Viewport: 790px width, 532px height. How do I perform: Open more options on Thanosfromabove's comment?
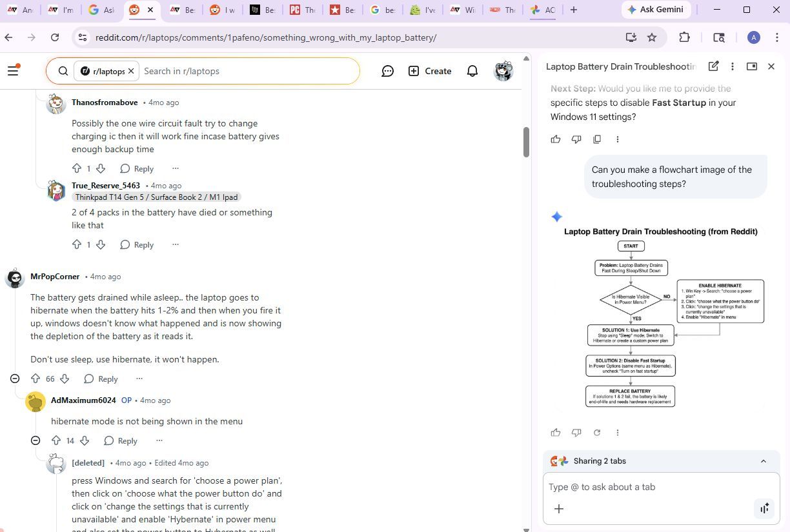pos(175,168)
